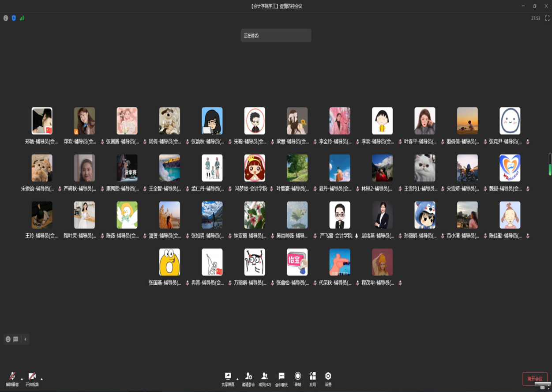The height and width of the screenshot is (392, 552).
Task: Toggle full screen mode icon
Action: click(547, 18)
